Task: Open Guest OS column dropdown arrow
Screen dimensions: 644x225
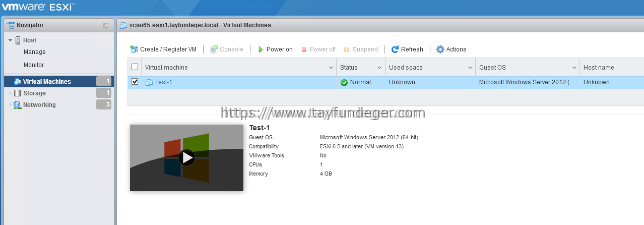Action: tap(574, 68)
